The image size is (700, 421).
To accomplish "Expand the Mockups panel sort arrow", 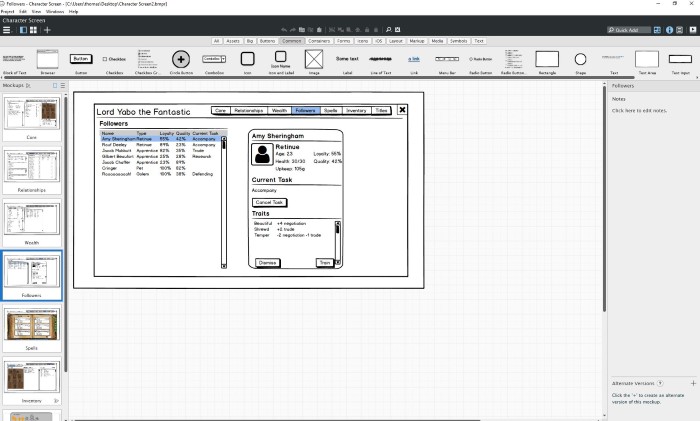I will point(29,85).
